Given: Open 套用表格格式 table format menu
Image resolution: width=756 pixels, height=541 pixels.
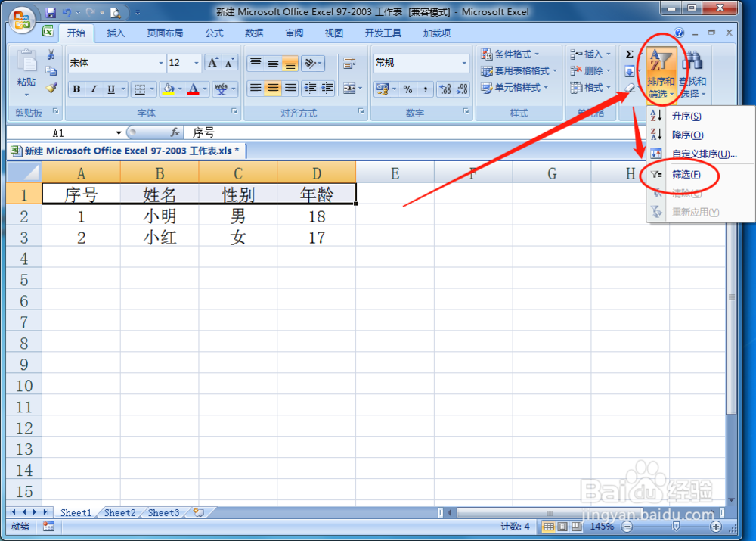Looking at the screenshot, I should pyautogui.click(x=519, y=71).
